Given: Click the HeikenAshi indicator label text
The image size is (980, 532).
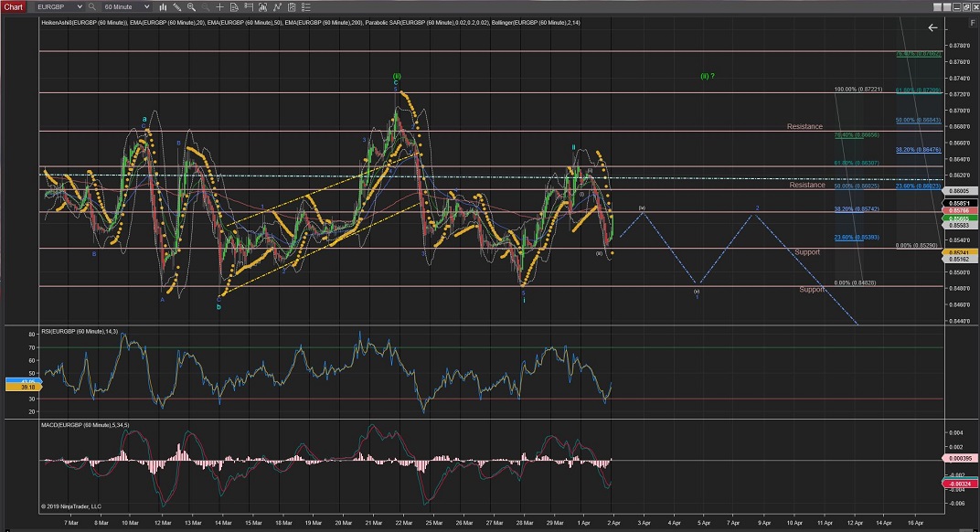Looking at the screenshot, I should (85, 23).
